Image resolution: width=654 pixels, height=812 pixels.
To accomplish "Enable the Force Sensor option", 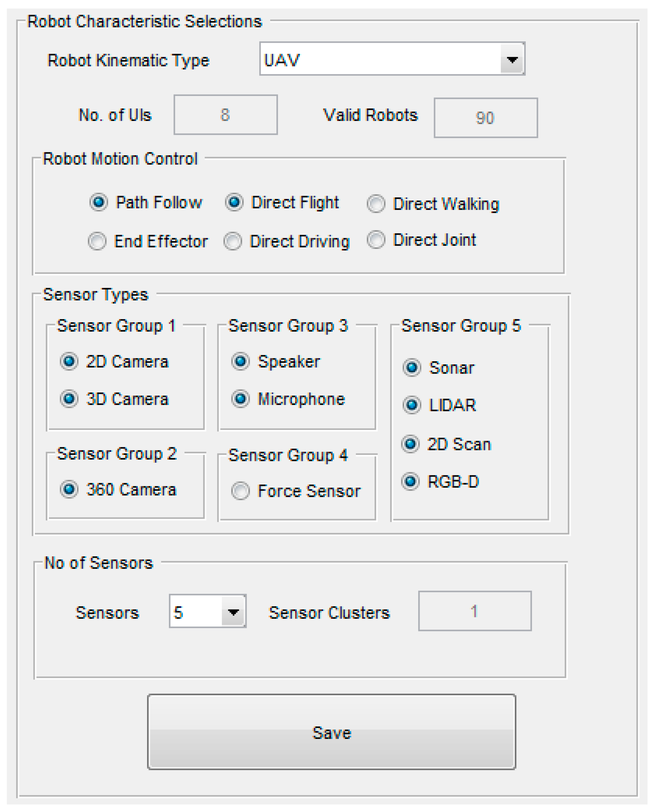I will tap(241, 491).
